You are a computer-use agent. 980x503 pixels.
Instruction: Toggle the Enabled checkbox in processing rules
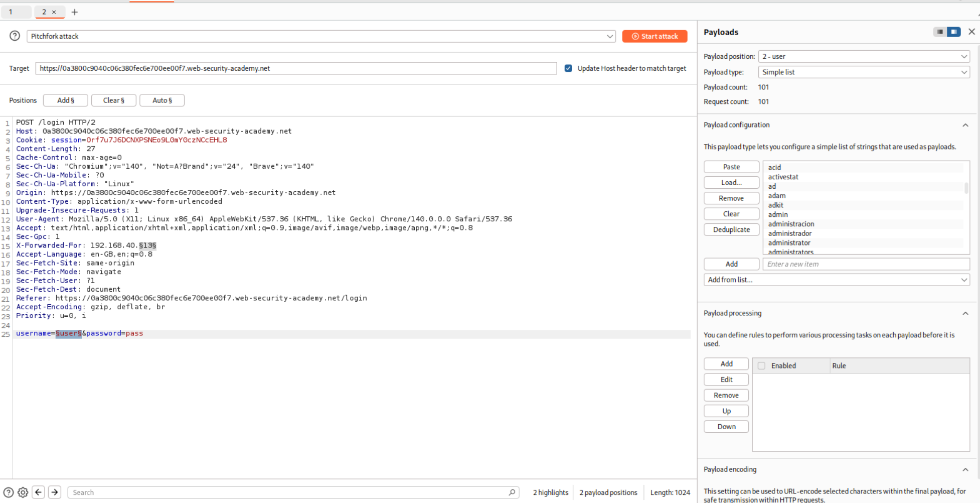tap(761, 365)
